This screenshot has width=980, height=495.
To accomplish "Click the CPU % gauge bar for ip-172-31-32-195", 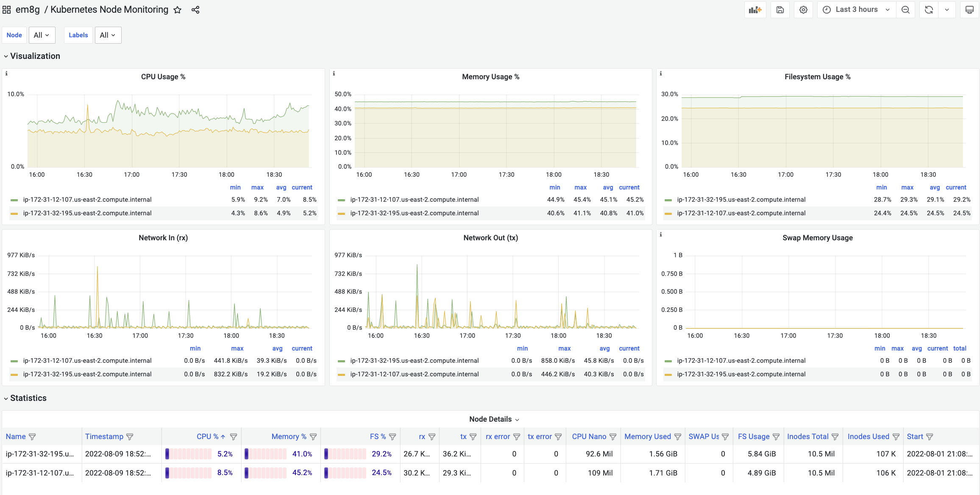I will tap(188, 454).
